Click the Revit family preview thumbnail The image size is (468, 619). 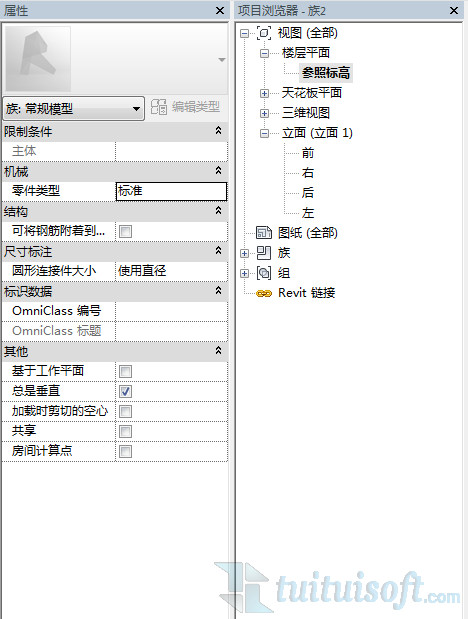(x=38, y=59)
